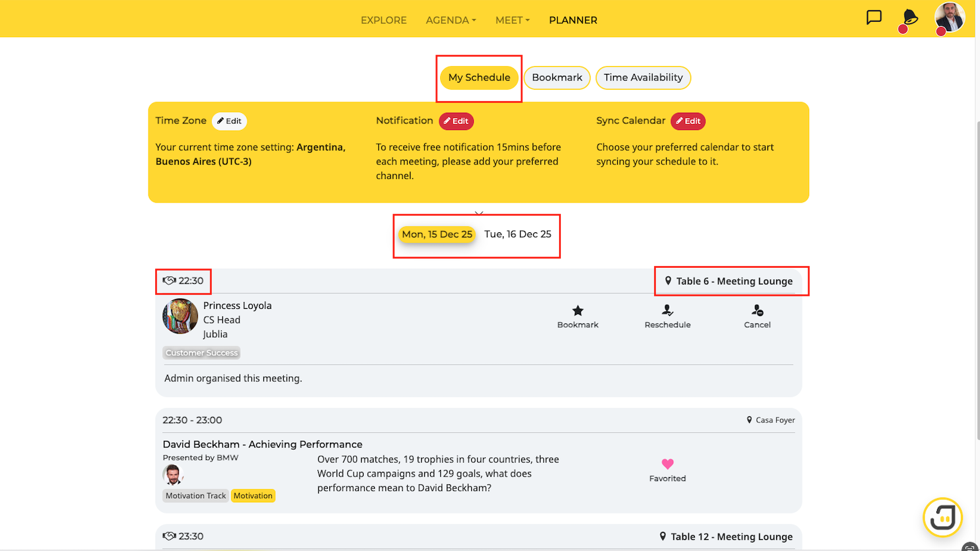980x551 pixels.
Task: Edit the Time Zone setting
Action: tap(229, 121)
